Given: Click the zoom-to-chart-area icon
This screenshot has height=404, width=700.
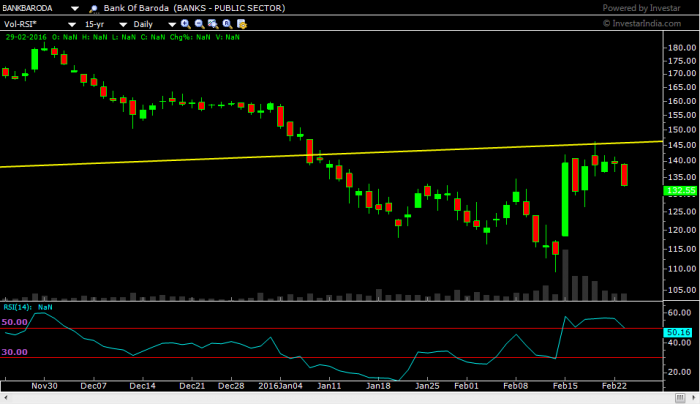Looking at the screenshot, I should click(213, 24).
